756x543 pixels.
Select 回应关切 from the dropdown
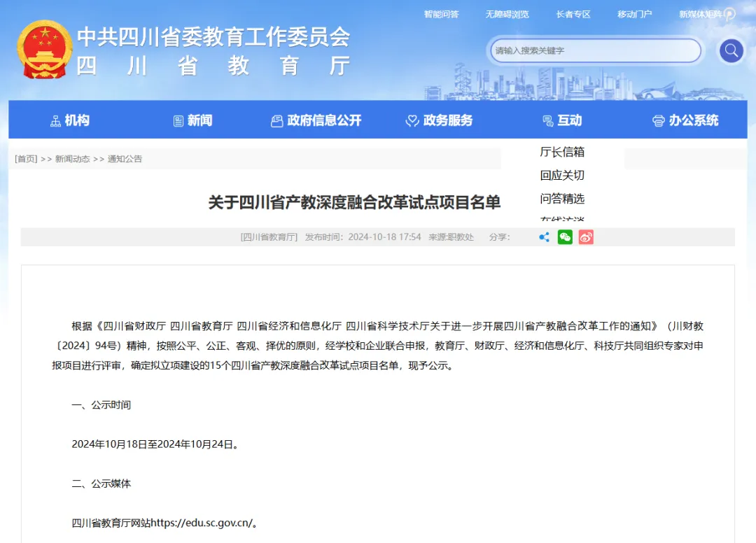coord(562,175)
